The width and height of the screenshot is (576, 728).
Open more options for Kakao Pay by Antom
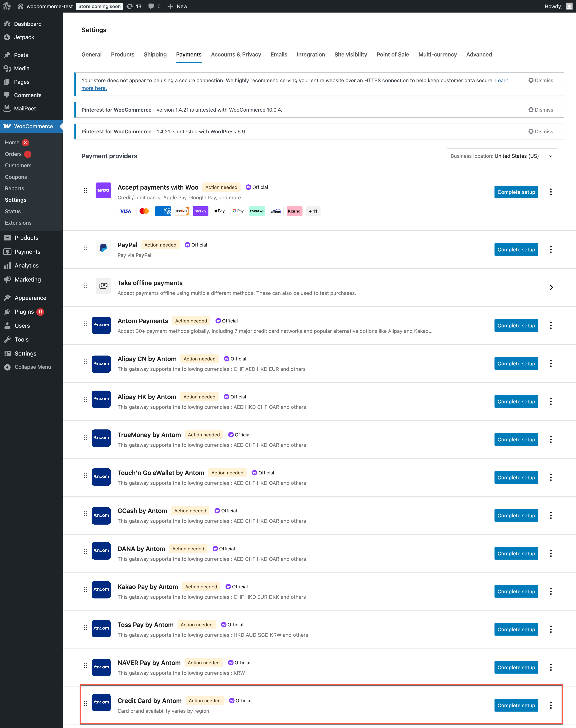click(551, 592)
